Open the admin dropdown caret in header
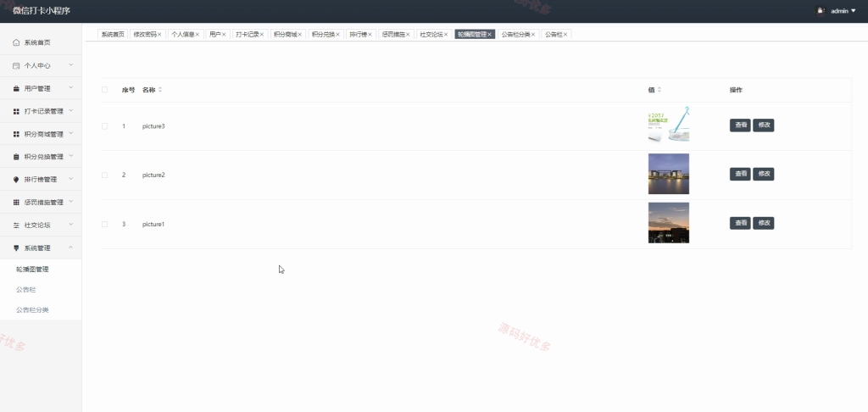Image resolution: width=868 pixels, height=412 pixels. pos(853,11)
